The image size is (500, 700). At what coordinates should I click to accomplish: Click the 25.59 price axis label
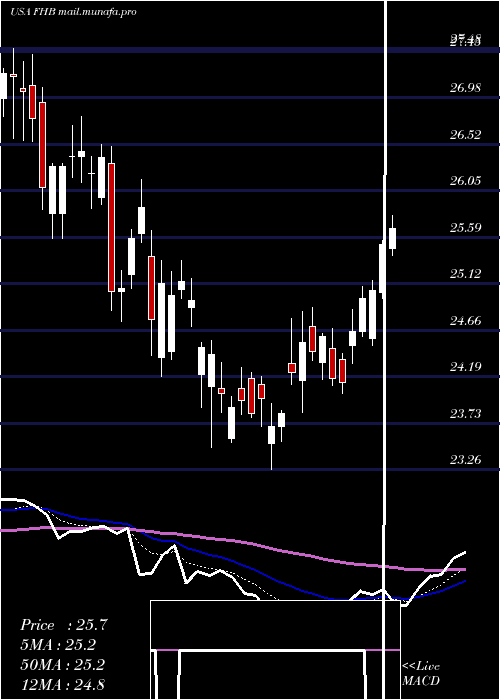466,228
